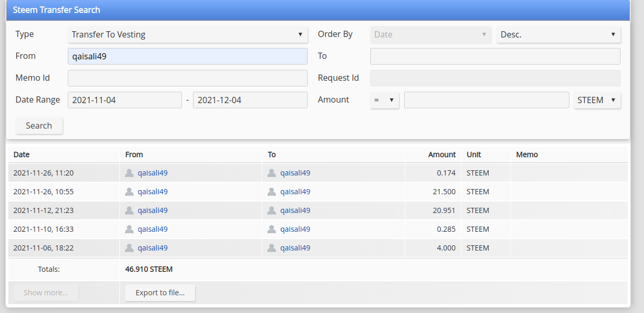
Task: Click the amount value 0.285
Action: tap(446, 229)
